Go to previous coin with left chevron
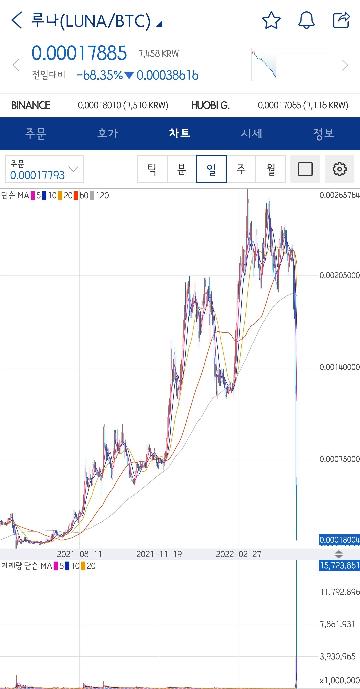360x689 pixels. pos(16,65)
